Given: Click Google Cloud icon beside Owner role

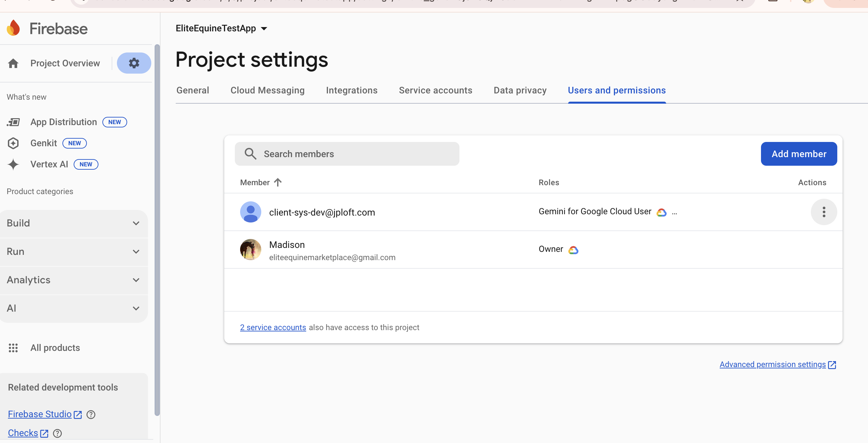Looking at the screenshot, I should point(573,250).
